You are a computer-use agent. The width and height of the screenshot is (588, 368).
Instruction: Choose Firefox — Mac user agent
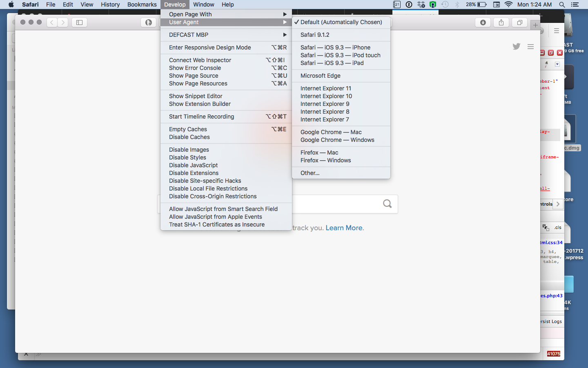coord(341,153)
